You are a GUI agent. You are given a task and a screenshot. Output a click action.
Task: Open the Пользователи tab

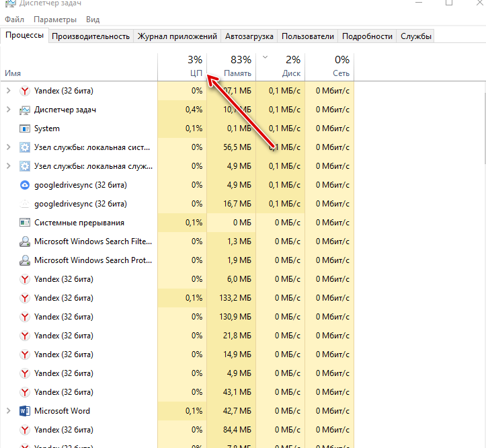[308, 36]
